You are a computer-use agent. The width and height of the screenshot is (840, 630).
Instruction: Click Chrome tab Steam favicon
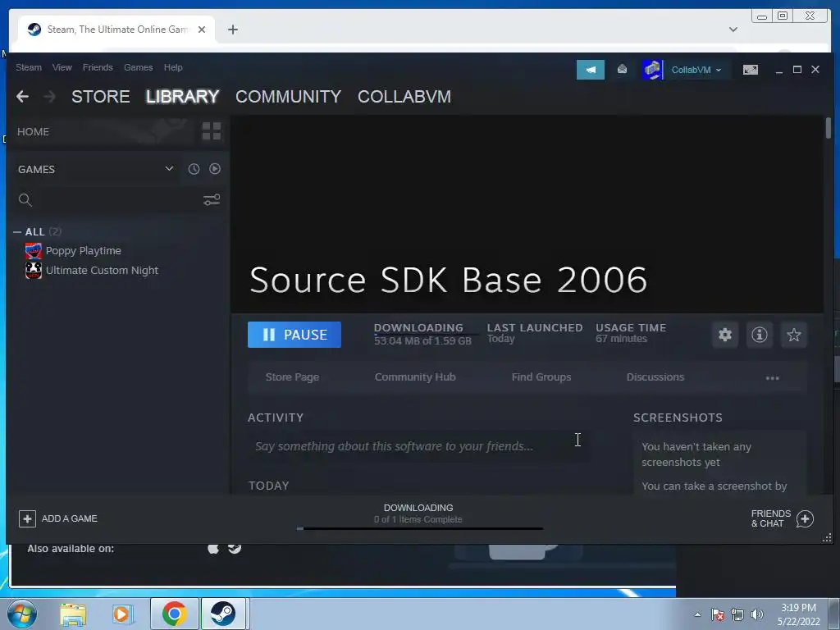point(34,30)
